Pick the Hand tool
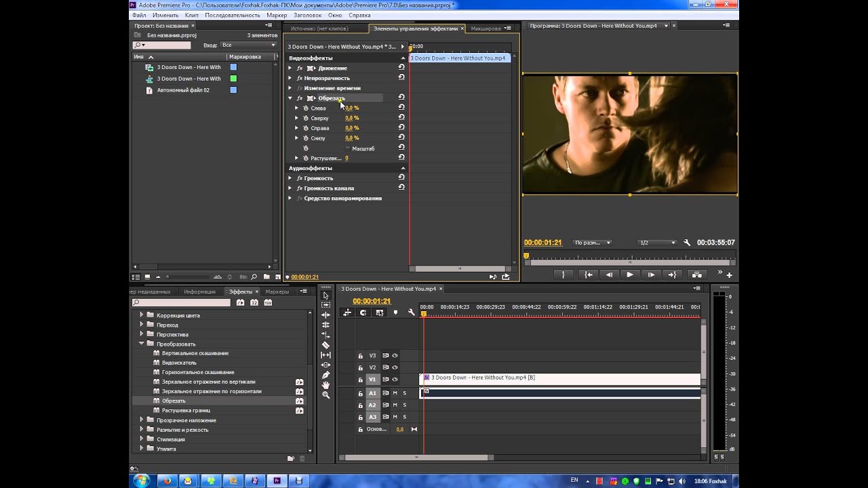The image size is (868, 488). 325,385
